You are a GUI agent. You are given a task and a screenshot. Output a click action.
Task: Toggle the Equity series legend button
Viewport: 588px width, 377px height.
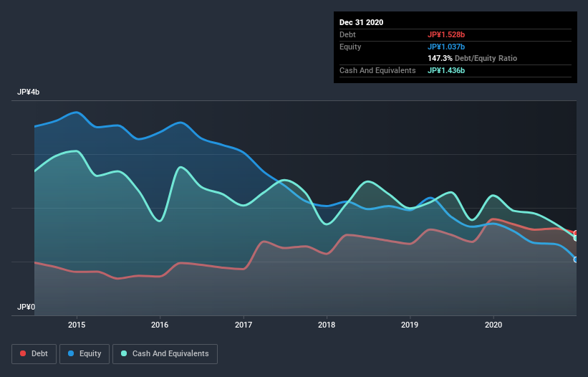(x=85, y=354)
